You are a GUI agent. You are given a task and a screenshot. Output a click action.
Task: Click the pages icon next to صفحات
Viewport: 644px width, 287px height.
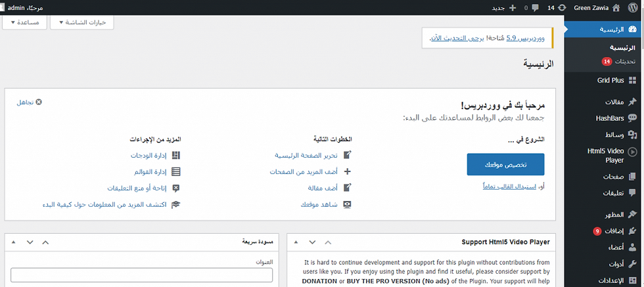click(x=632, y=177)
